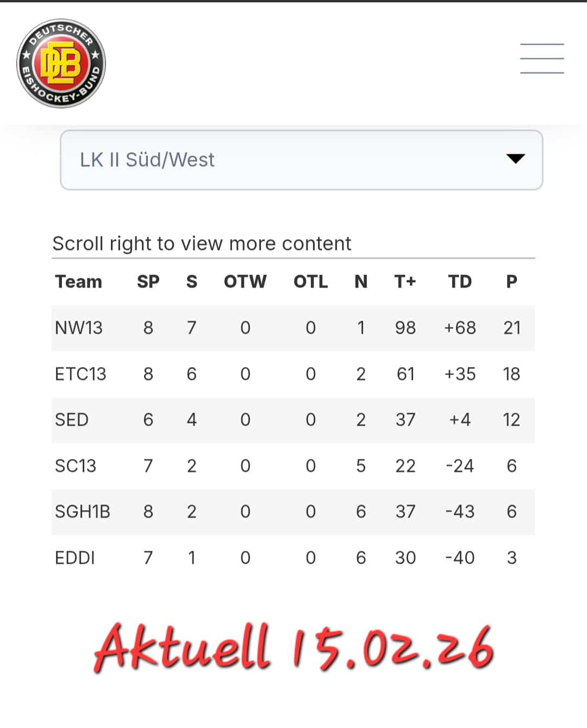Click the SED team name

coord(72,420)
